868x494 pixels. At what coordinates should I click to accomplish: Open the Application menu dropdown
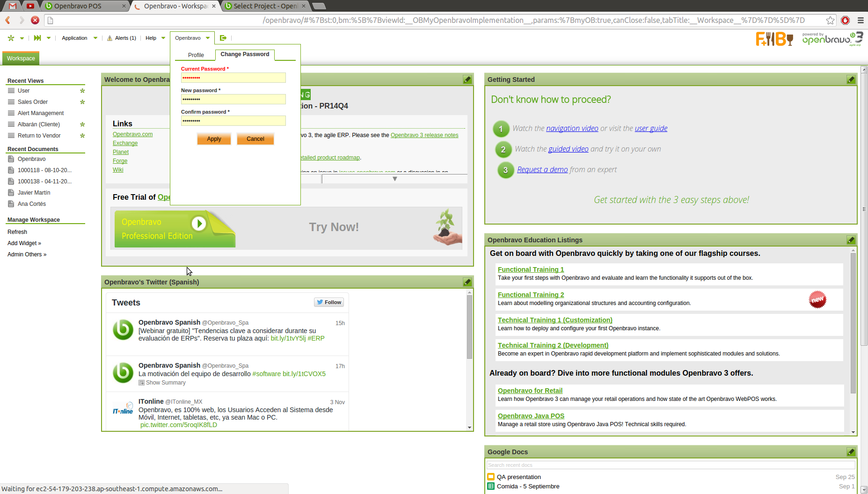click(80, 38)
